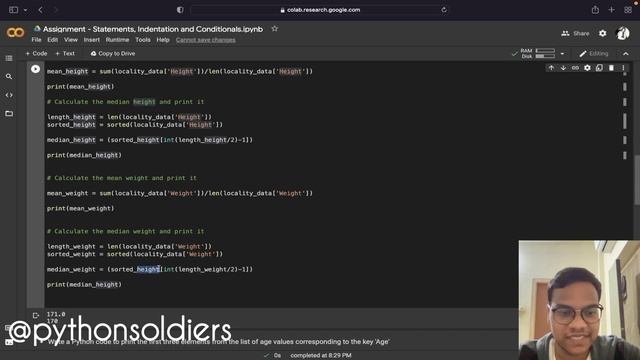
Task: Toggle the browser sidebar icon
Action: (x=13, y=10)
